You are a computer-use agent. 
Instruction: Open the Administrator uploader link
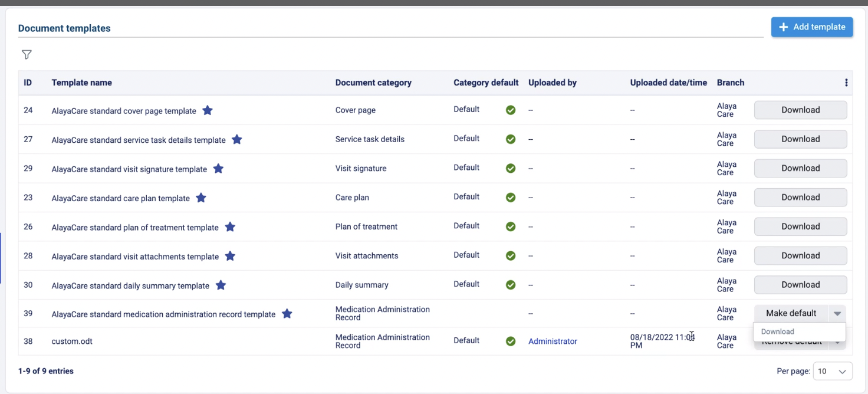click(553, 342)
